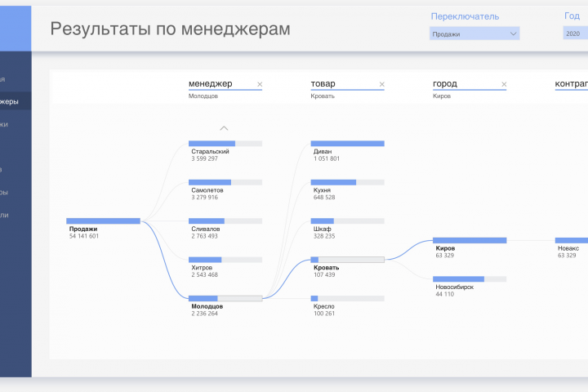This screenshot has width=588, height=392.
Task: Select the Хитров manager bar
Action: coord(225,260)
